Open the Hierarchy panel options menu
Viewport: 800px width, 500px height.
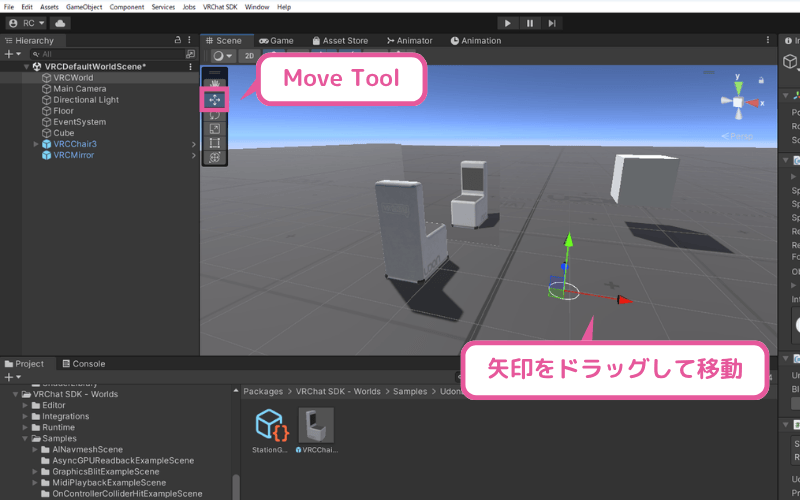pyautogui.click(x=189, y=40)
